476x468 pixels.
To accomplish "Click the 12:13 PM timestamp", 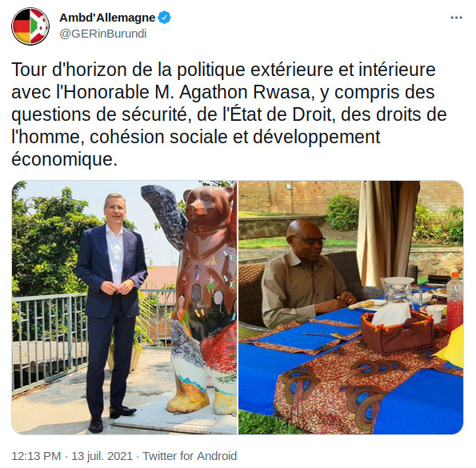I will (x=36, y=456).
